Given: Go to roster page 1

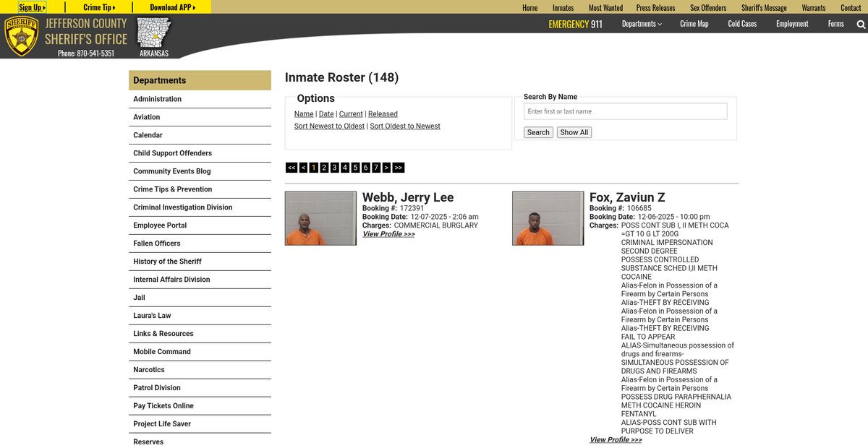Looking at the screenshot, I should click(x=314, y=168).
